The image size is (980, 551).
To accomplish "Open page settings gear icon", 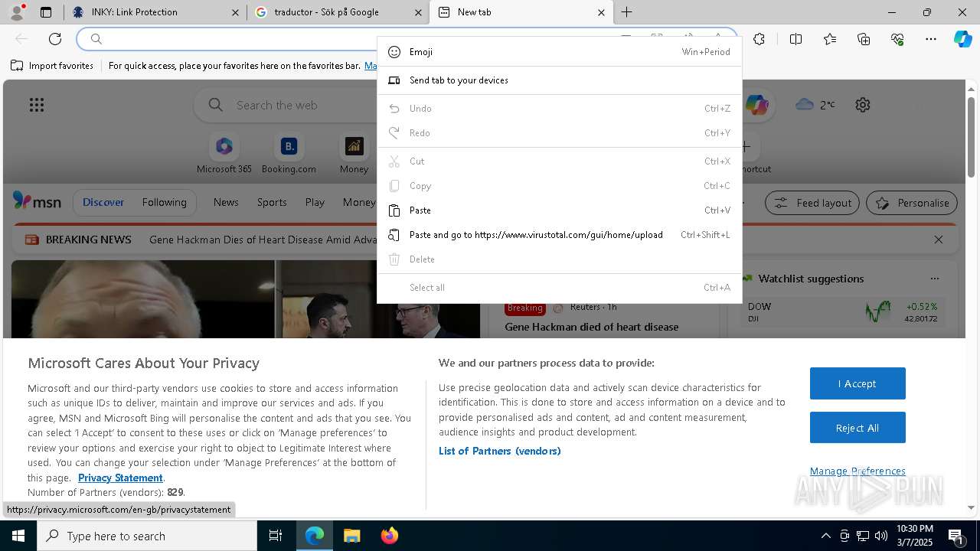I will (x=863, y=105).
